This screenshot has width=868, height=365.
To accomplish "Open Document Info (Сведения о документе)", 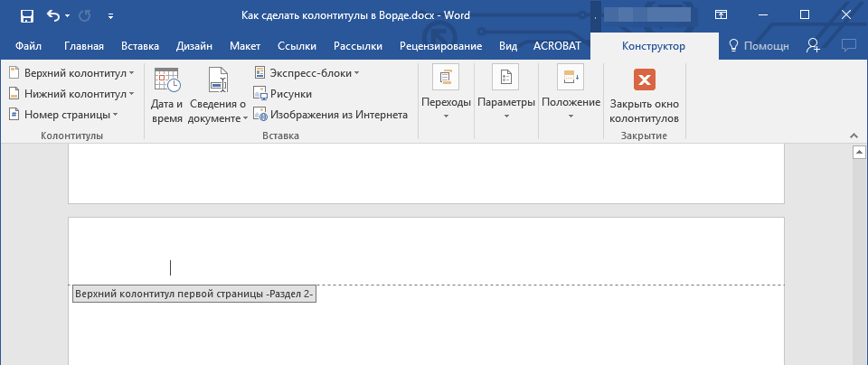I will click(x=218, y=97).
